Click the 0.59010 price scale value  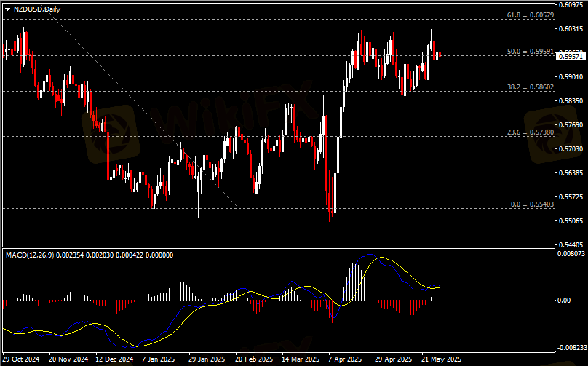click(571, 77)
